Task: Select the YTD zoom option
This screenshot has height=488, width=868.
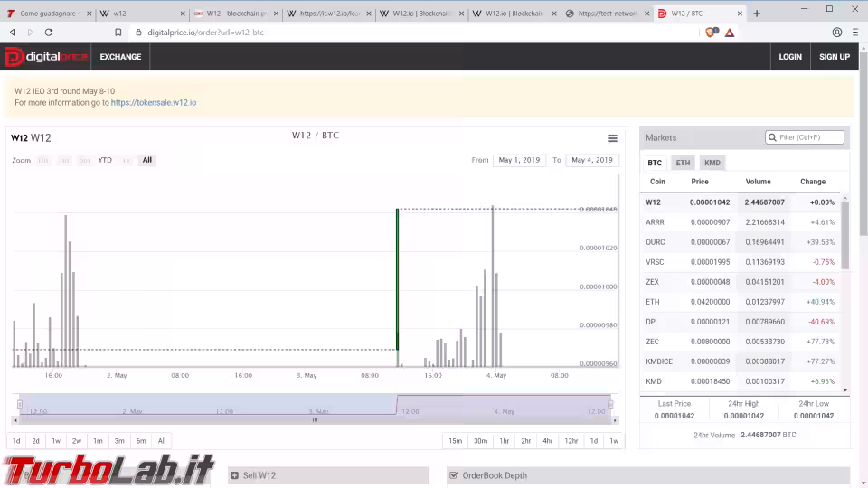Action: 105,160
